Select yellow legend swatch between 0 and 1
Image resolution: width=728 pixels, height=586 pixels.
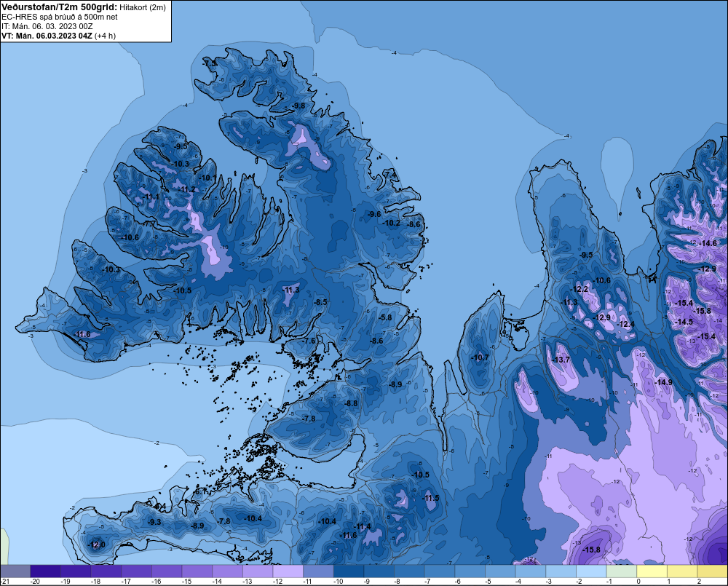click(652, 571)
